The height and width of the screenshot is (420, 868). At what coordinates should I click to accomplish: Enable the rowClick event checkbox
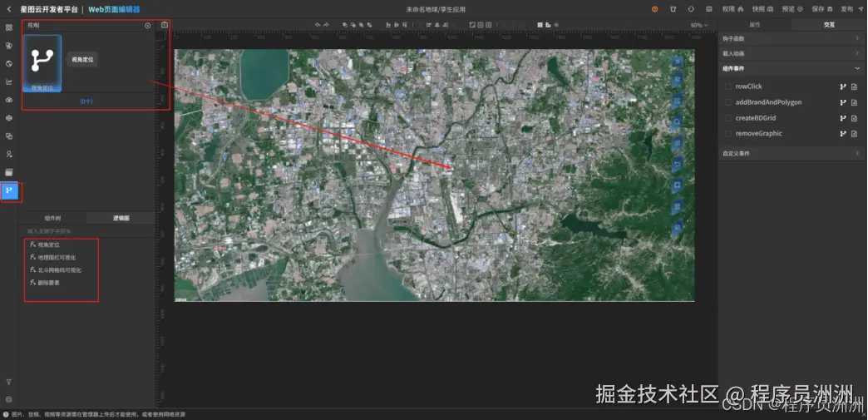[x=728, y=86]
